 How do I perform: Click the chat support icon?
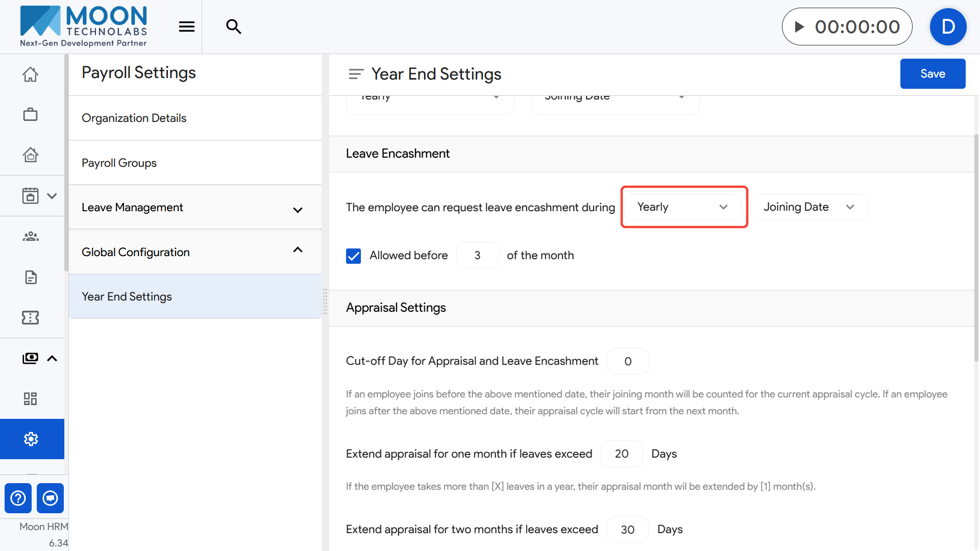coord(50,498)
